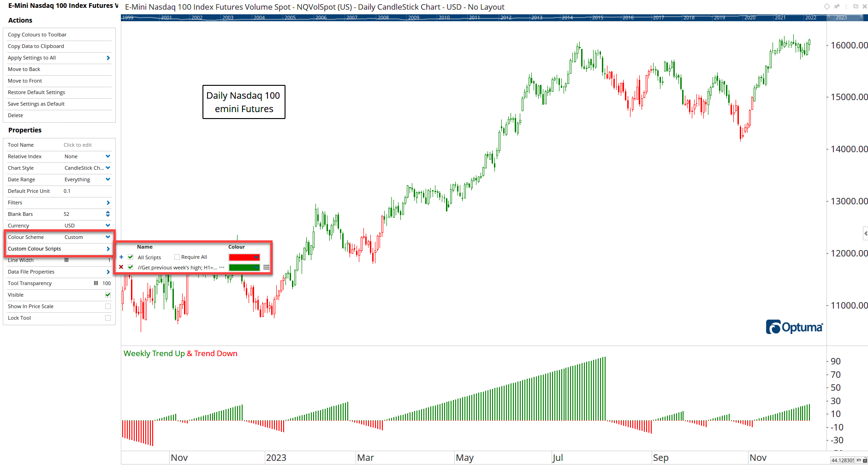Select Copy Data to Clipboard action

pyautogui.click(x=36, y=46)
